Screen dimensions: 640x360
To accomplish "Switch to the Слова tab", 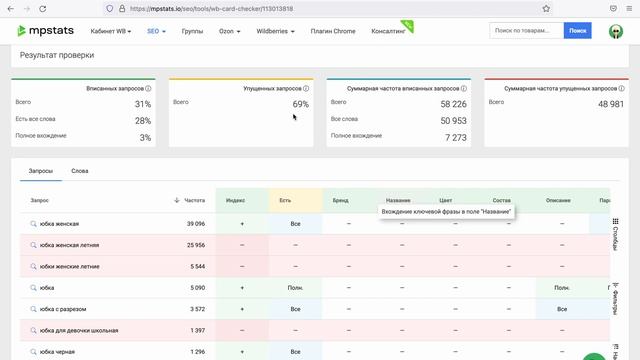I will tap(80, 171).
